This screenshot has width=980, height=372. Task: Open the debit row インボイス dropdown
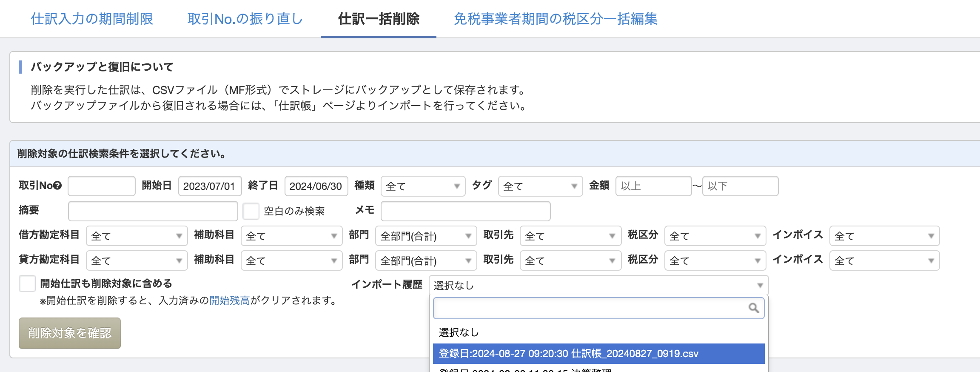pyautogui.click(x=884, y=236)
